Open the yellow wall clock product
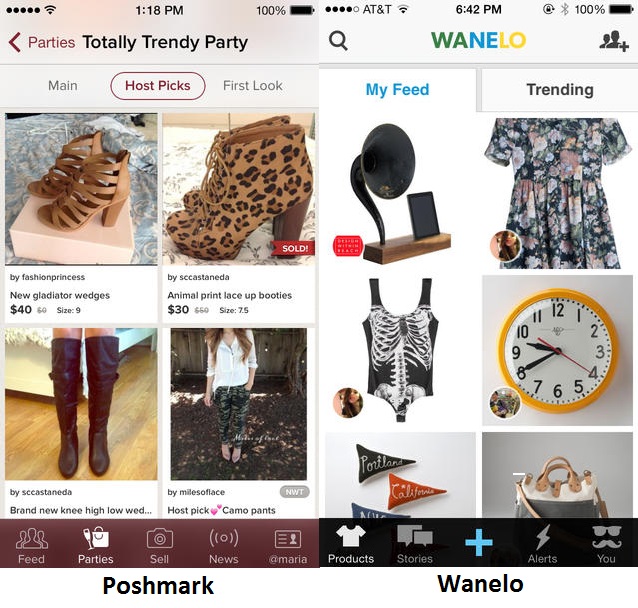The image size is (638, 608). [557, 350]
